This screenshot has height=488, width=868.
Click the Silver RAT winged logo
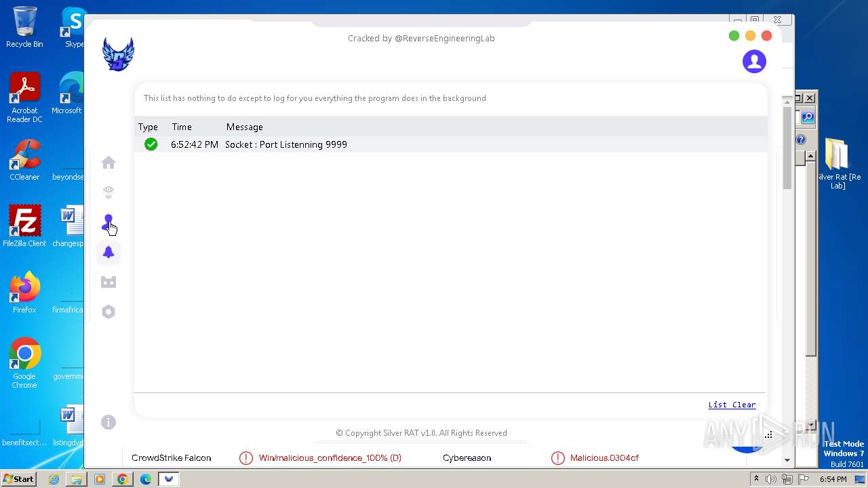pyautogui.click(x=118, y=54)
